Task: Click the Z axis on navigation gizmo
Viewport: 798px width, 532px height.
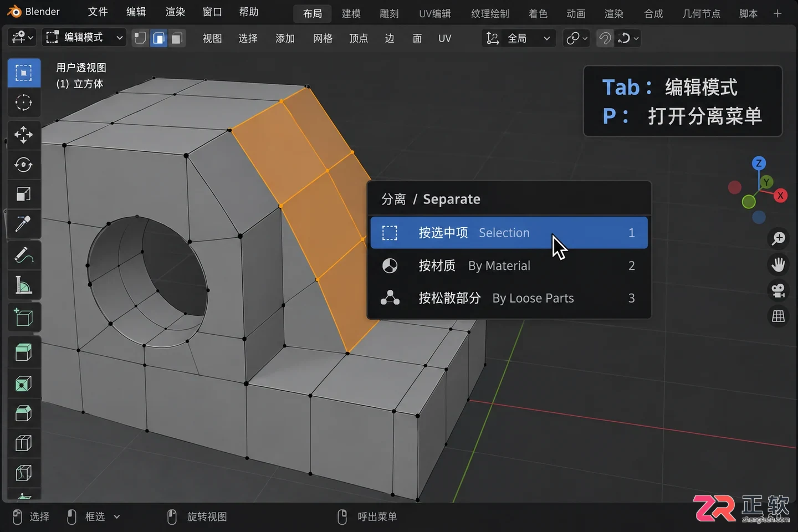Action: coord(759,163)
